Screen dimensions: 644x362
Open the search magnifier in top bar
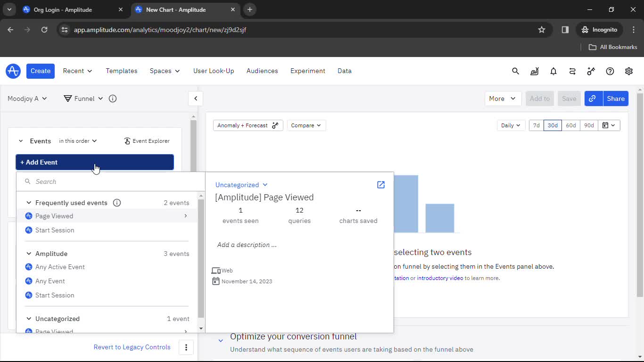coord(515,71)
